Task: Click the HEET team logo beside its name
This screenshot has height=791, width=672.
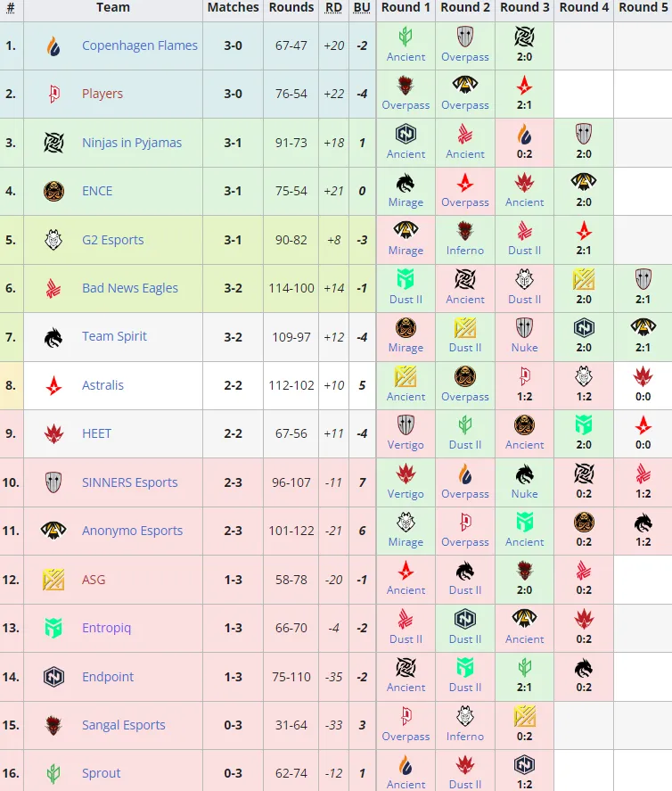Action: click(x=53, y=433)
